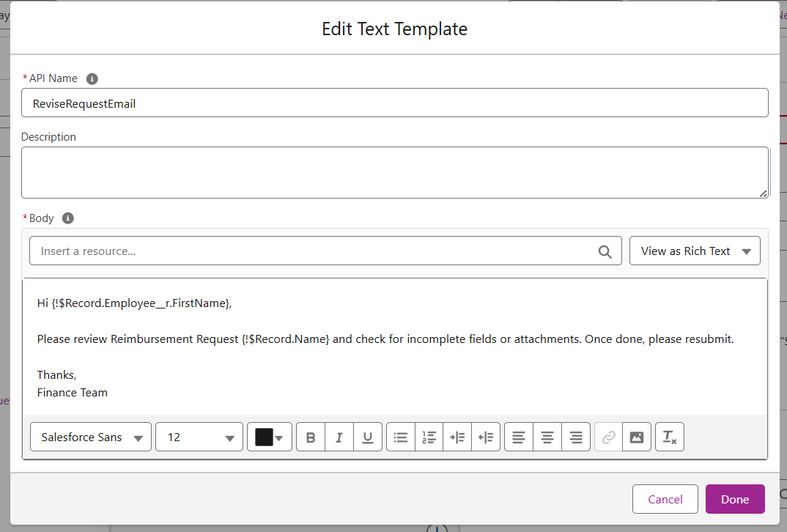Center align the text
Screen dimensions: 787x532
(547, 437)
